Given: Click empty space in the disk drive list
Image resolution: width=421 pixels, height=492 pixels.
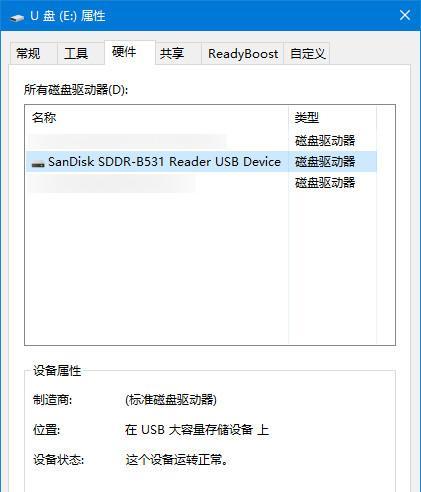Looking at the screenshot, I should click(157, 267).
